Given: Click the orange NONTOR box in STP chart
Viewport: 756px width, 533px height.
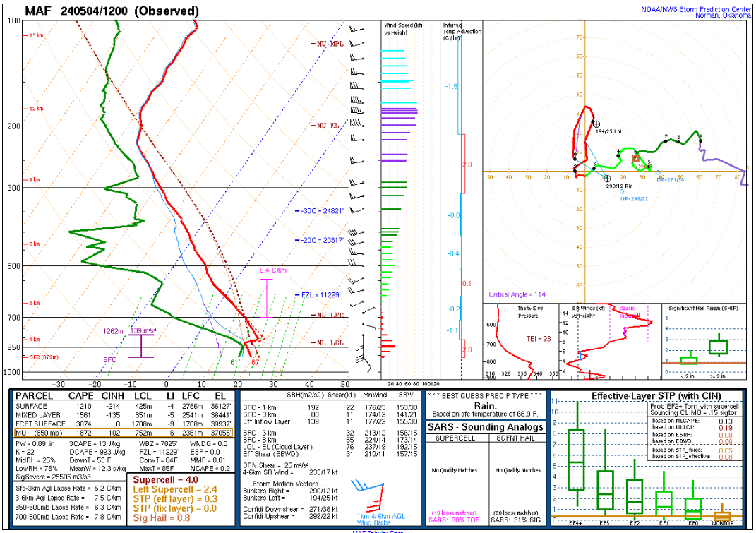Looking at the screenshot, I should pos(721,516).
